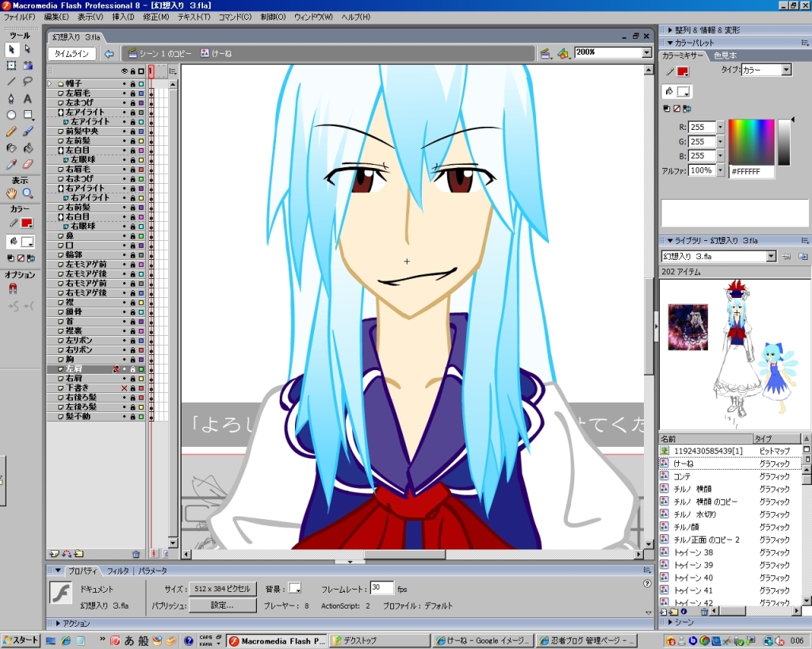Toggle outline view of the 口 layer
The image size is (812, 649).
pos(141,246)
